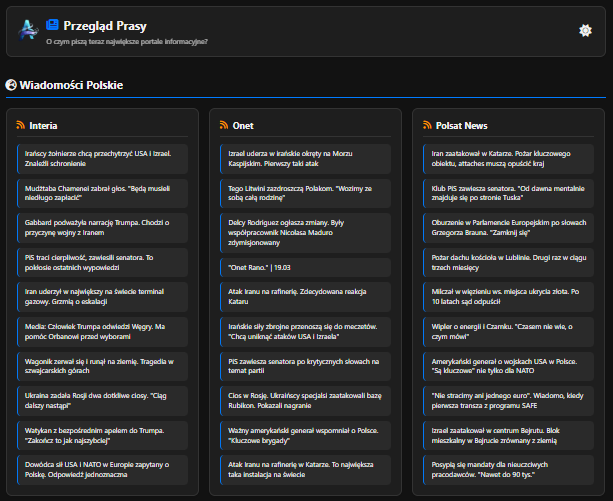Open the Polsat News feed heading
Screen dimensions: 613x501
(461, 126)
